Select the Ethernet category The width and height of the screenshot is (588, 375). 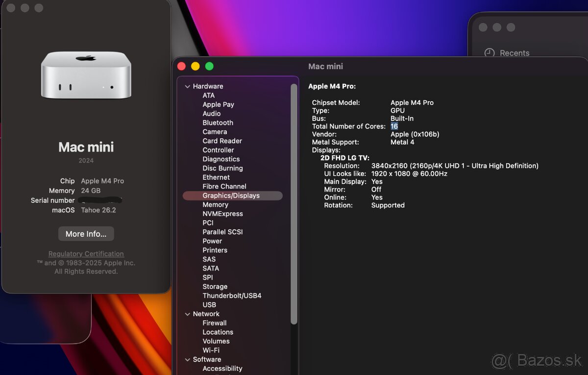[x=216, y=177]
